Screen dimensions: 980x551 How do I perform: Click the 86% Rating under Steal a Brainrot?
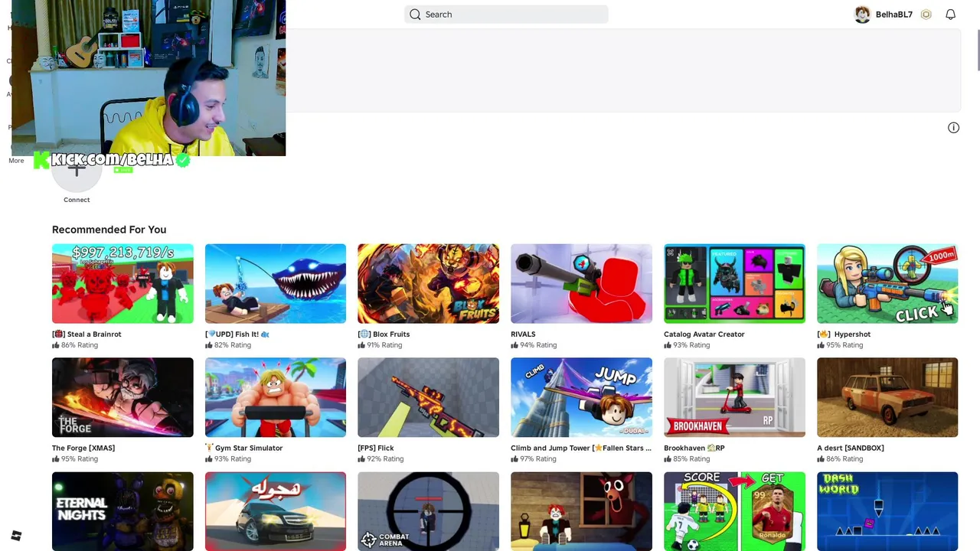point(75,345)
